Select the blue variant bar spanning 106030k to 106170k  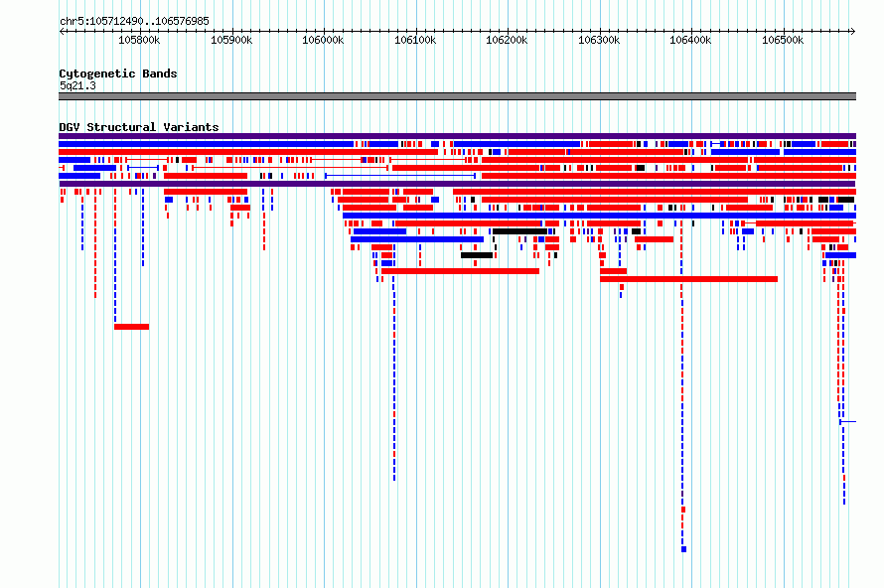(x=417, y=239)
